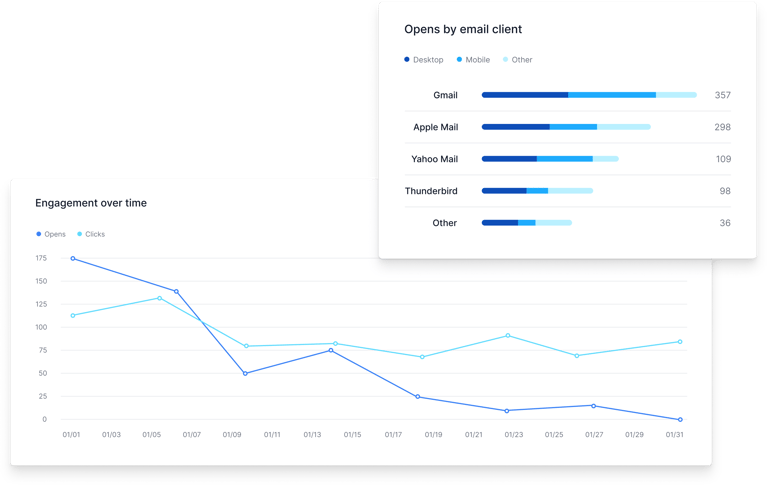Toggle the Clicks series legend
767x485 pixels.
91,234
